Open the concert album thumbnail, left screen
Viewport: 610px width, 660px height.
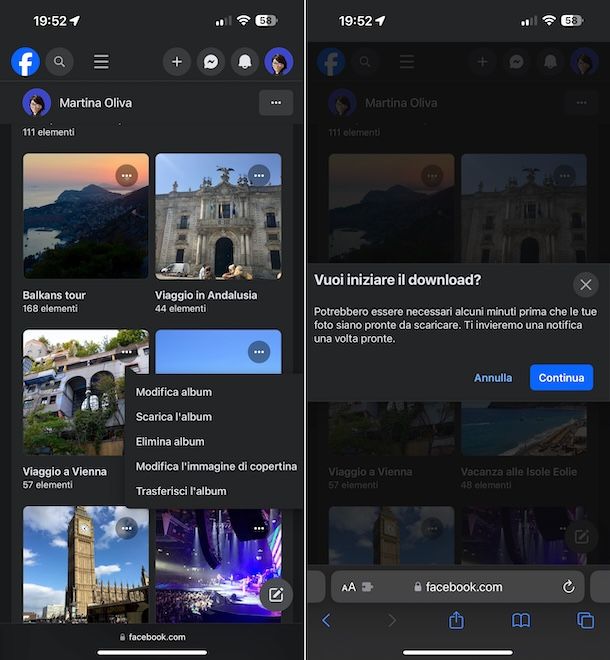218,564
